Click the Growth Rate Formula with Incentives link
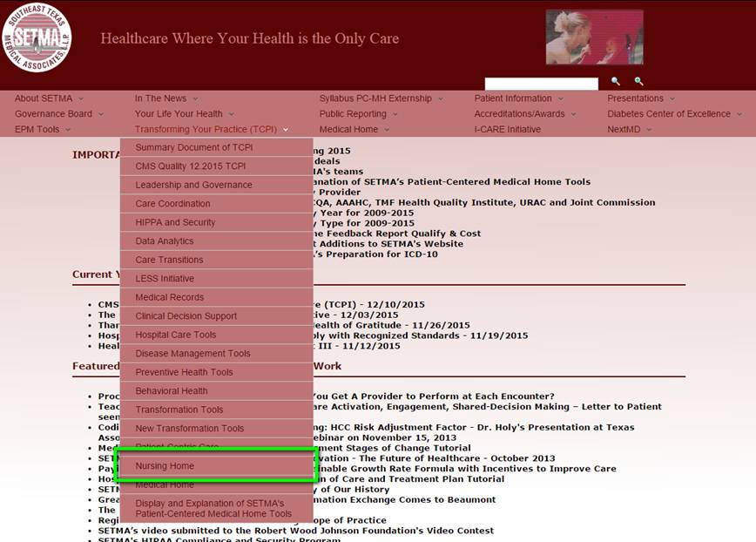This screenshot has height=542, width=756. [x=465, y=469]
